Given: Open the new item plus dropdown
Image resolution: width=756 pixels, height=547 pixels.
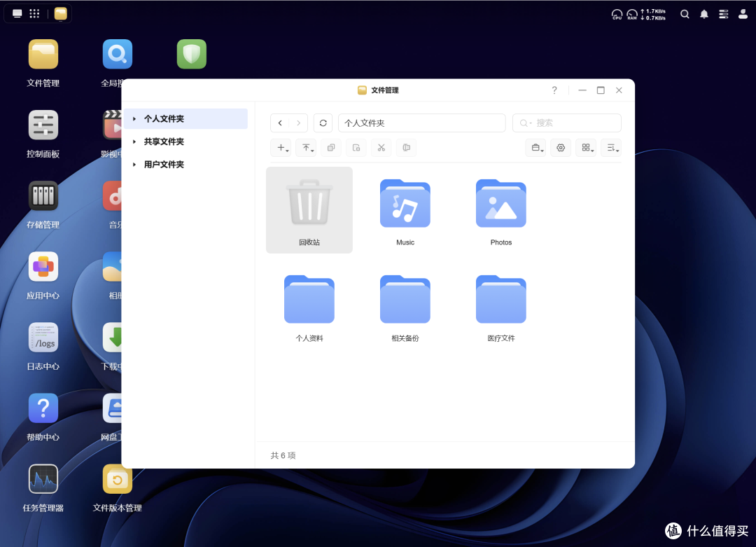Looking at the screenshot, I should pos(281,148).
